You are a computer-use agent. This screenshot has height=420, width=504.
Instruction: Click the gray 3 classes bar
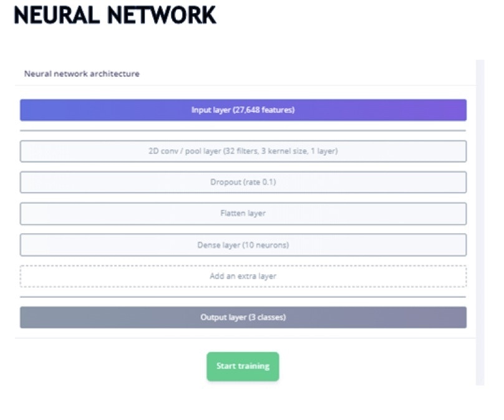pos(243,317)
